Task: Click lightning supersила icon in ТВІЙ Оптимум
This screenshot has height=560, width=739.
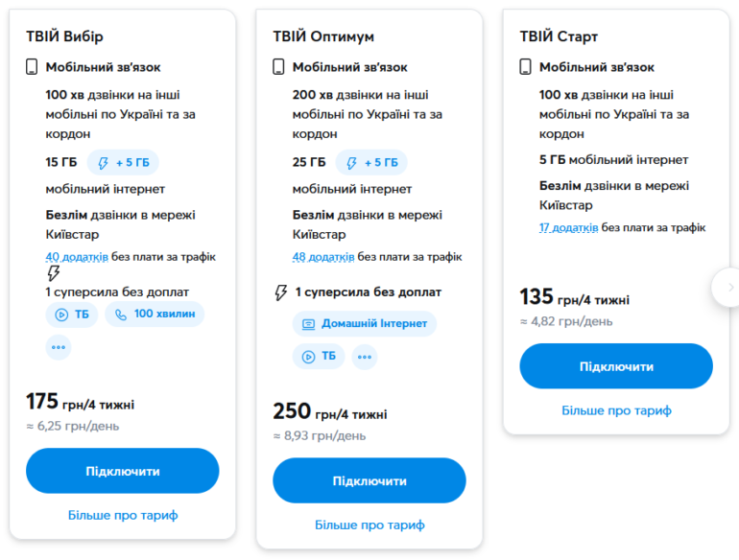Action: pyautogui.click(x=280, y=292)
